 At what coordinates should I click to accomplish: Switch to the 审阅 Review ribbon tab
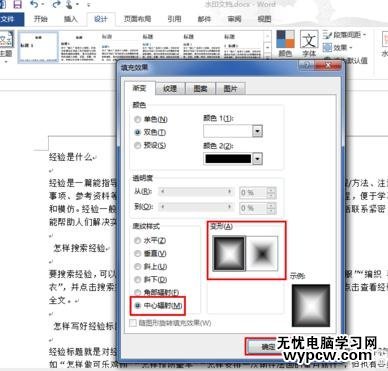pos(234,19)
